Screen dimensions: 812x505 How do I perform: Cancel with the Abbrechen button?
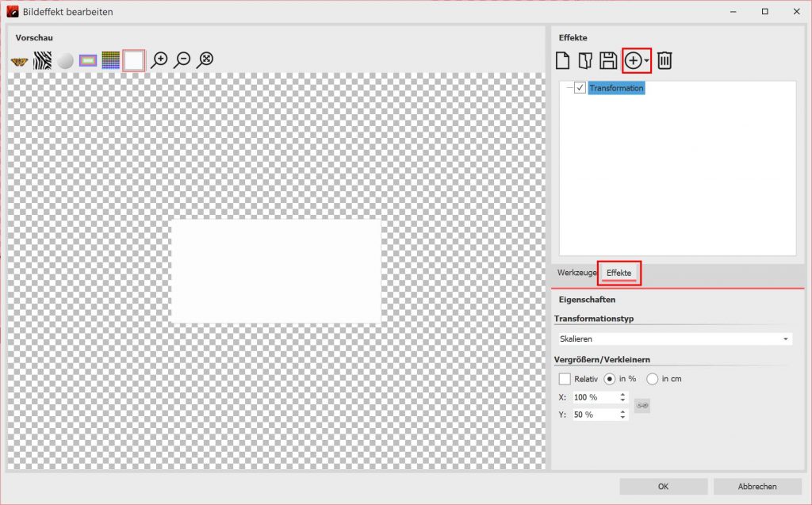[x=757, y=486]
